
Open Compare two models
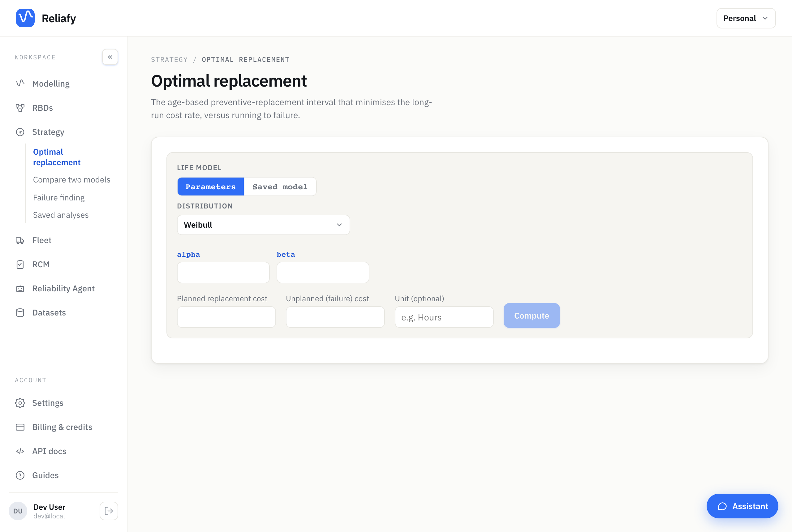pos(71,179)
